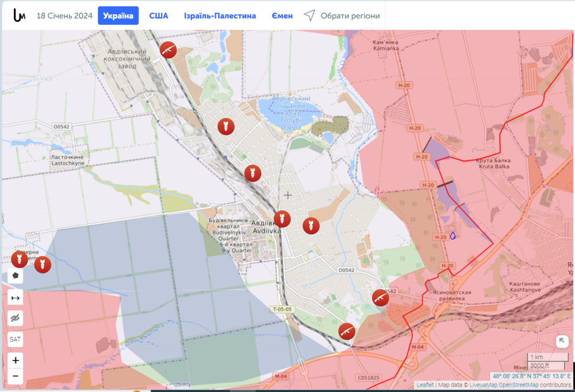575x392 pixels.
Task: Zoom out with the minus button
Action: point(16,377)
